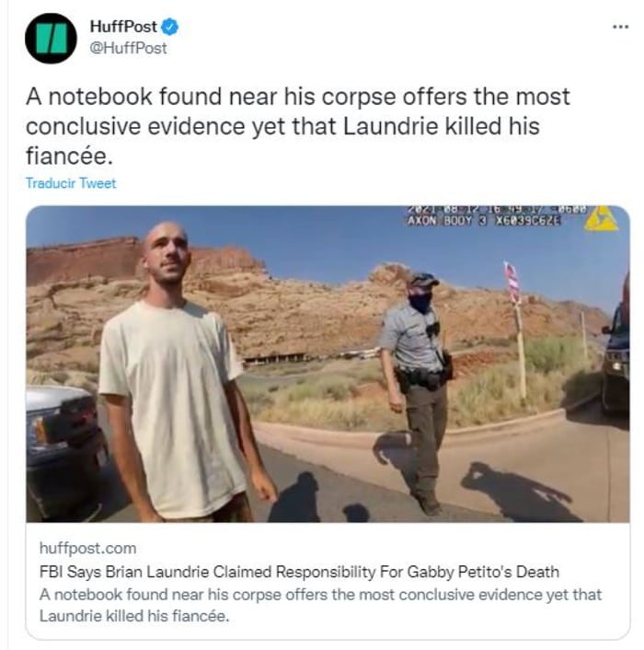Open the @HuffPost handle link
Viewport: 644px width, 650px height.
(129, 48)
